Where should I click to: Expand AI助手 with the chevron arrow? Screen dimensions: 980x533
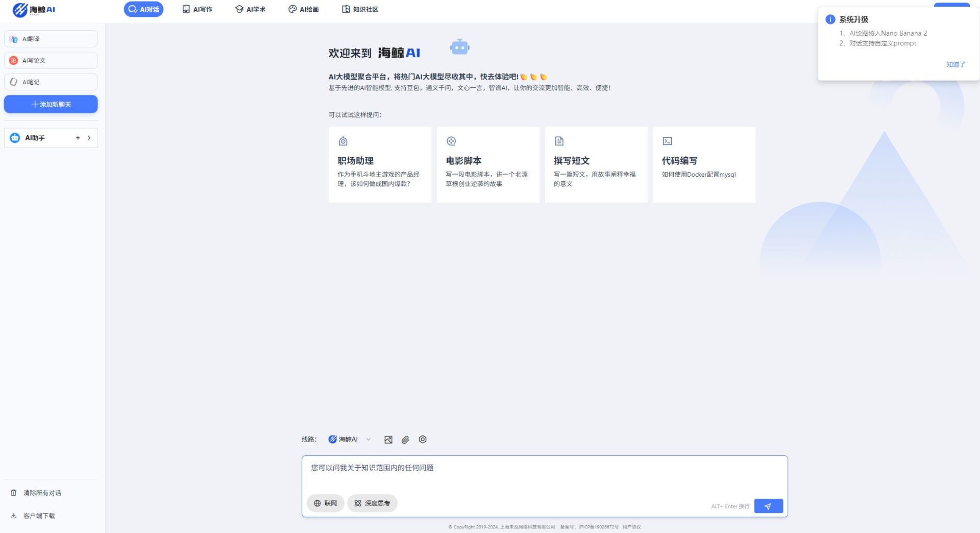point(89,138)
